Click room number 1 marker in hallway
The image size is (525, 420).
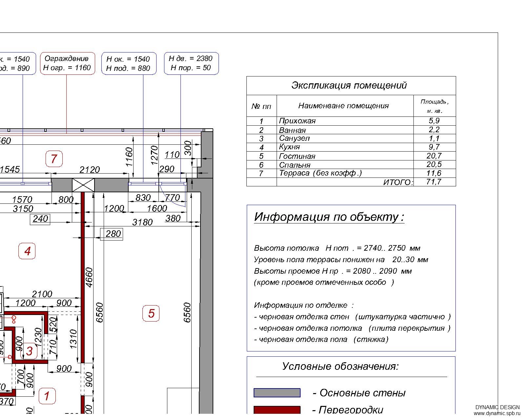click(x=47, y=396)
